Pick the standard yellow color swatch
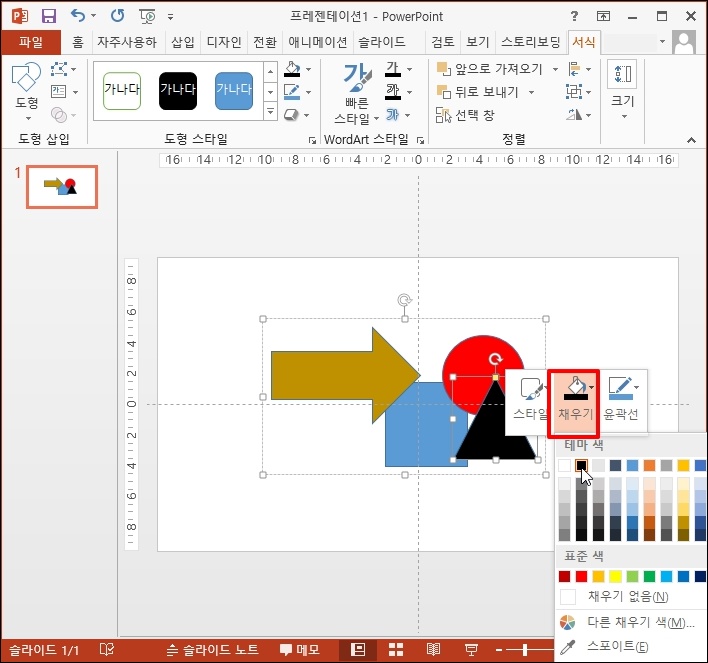 615,576
